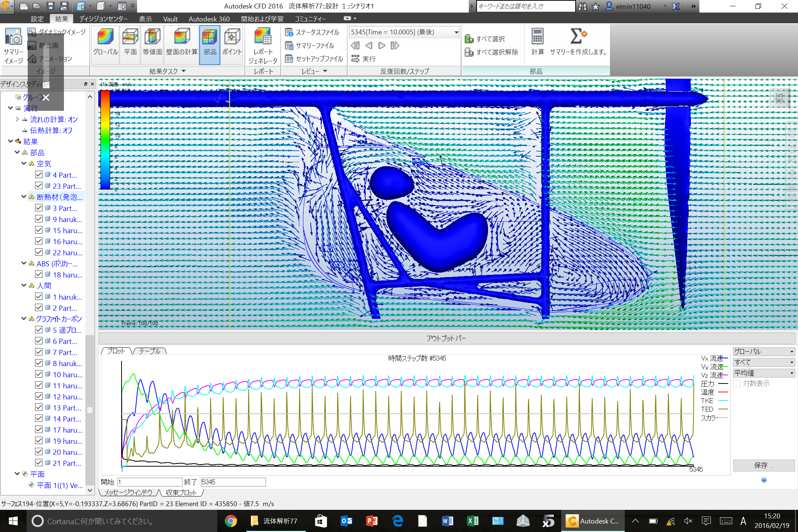Open the セットアップファイル setup file

point(314,59)
